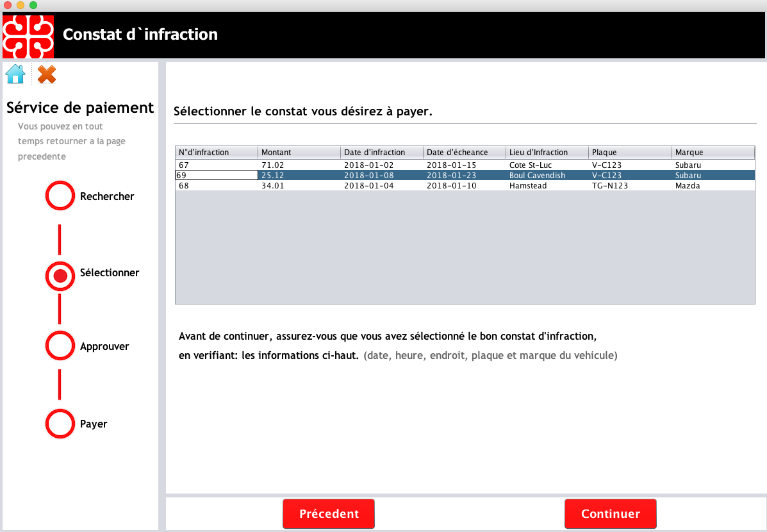Select the Rechercher step circle
Image resolution: width=767 pixels, height=532 pixels.
click(x=60, y=195)
